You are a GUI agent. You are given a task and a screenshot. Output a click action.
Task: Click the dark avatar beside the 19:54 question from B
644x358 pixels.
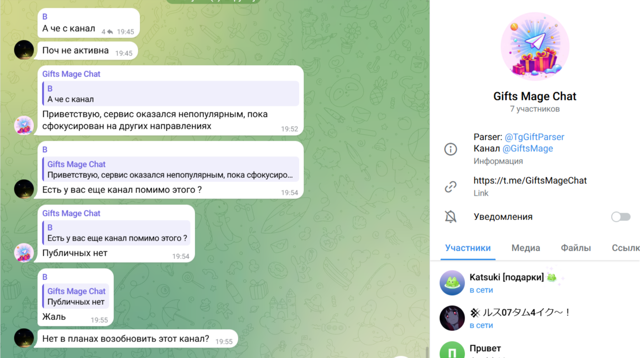24,189
